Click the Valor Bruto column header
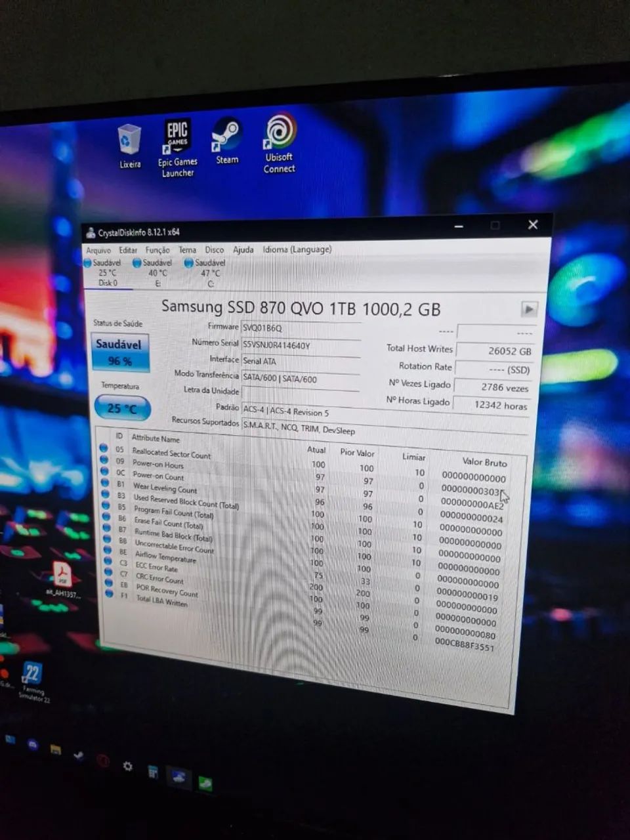630x840 pixels. point(484,462)
